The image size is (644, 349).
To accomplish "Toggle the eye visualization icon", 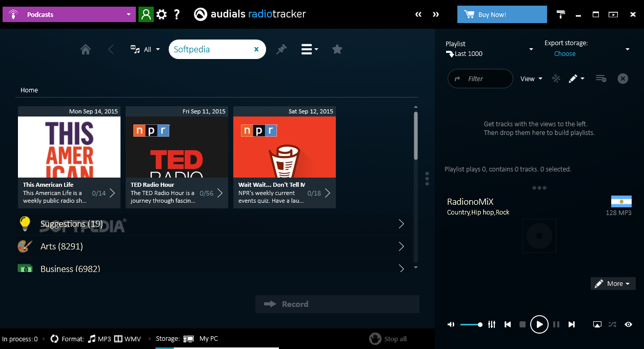I will [x=628, y=324].
